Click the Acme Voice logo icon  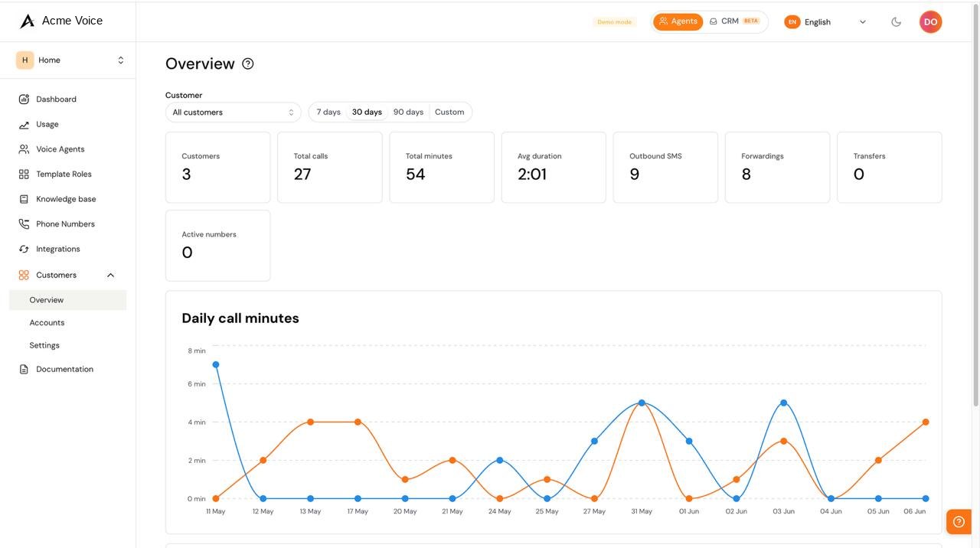point(28,21)
